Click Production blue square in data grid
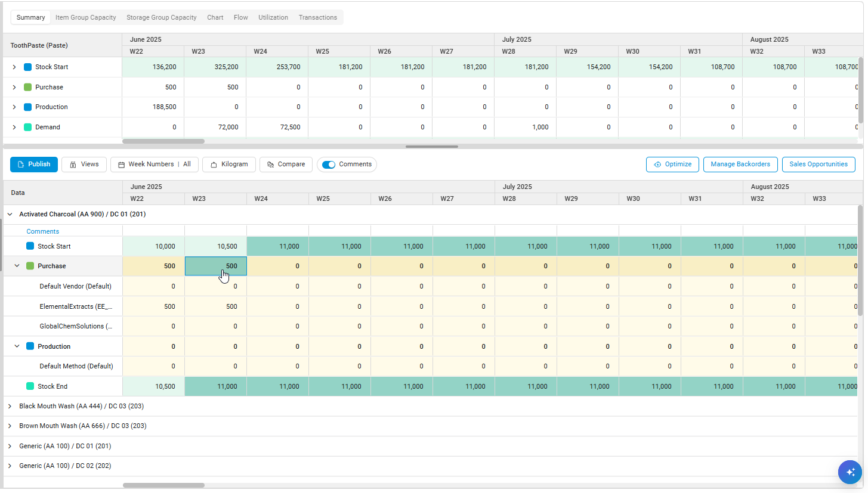Viewport: 868px width, 493px height. pyautogui.click(x=30, y=346)
